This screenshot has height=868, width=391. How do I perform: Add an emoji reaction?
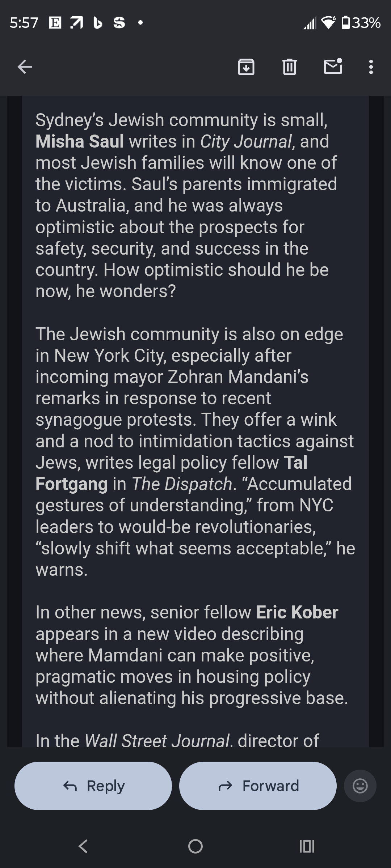tap(360, 786)
